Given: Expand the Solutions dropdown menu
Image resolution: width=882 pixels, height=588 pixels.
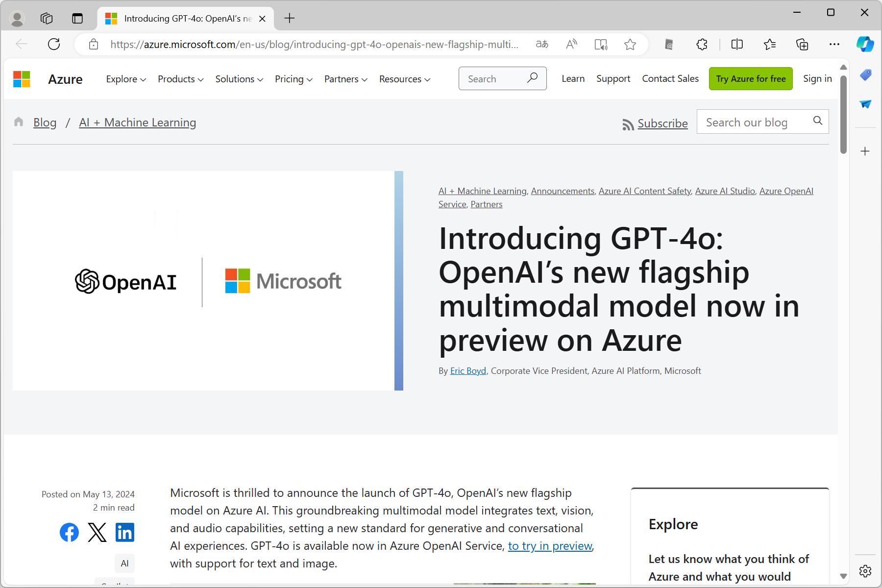Looking at the screenshot, I should click(x=239, y=79).
